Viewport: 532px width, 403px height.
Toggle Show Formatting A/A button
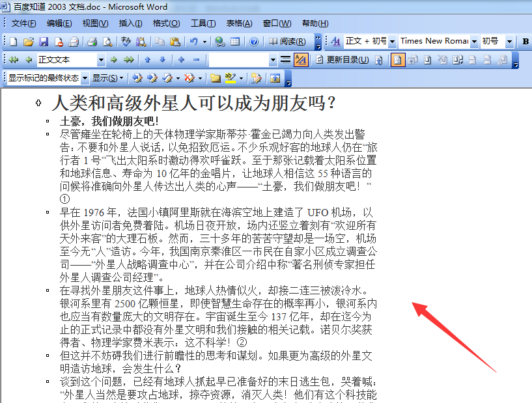click(301, 60)
